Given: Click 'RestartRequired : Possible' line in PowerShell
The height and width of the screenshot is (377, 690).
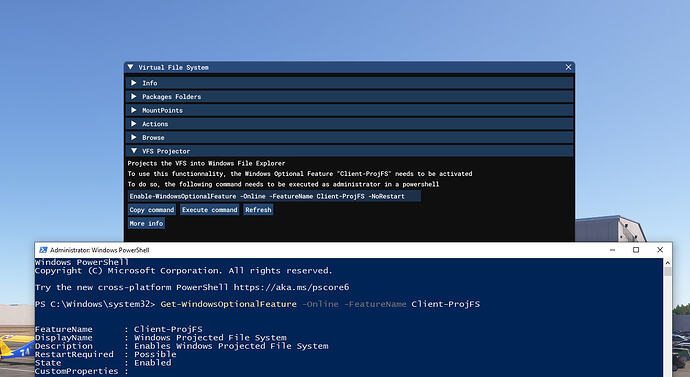Looking at the screenshot, I should coord(106,355).
